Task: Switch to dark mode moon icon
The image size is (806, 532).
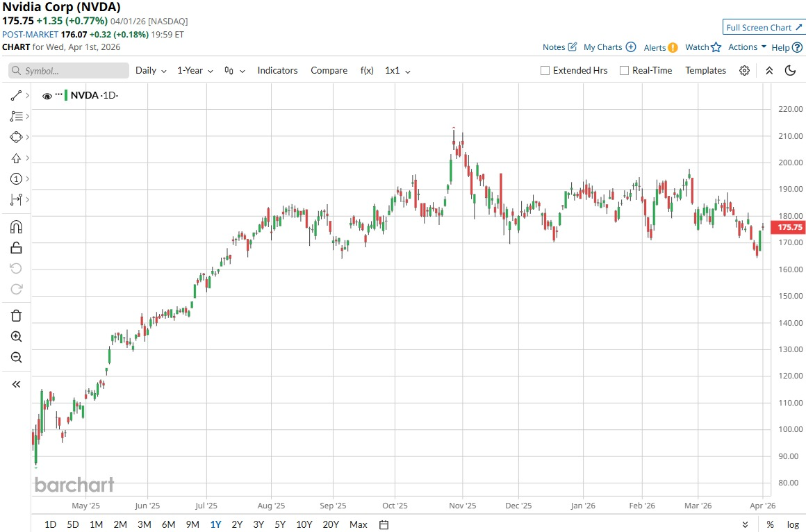Action: pos(791,70)
